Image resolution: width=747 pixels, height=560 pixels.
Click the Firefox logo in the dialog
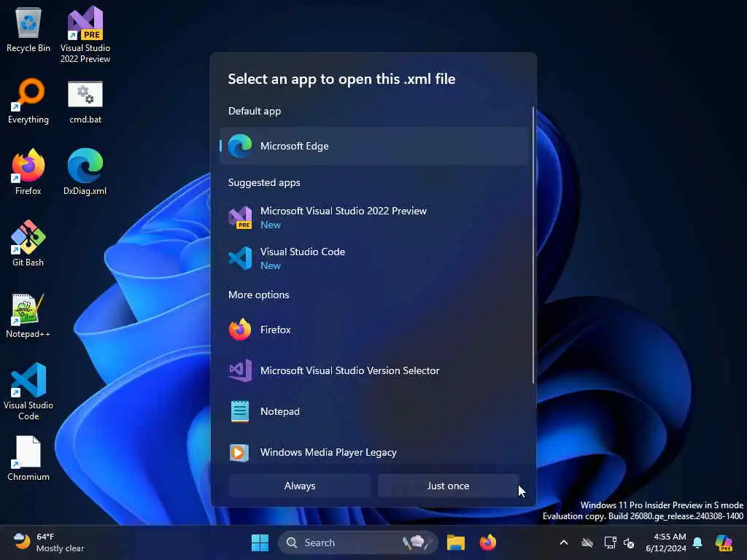240,329
